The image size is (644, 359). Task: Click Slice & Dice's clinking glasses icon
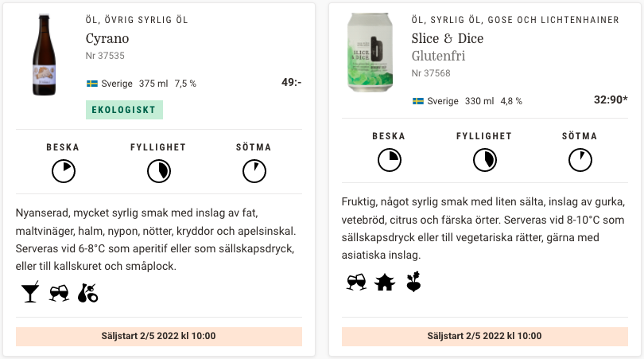tap(356, 282)
